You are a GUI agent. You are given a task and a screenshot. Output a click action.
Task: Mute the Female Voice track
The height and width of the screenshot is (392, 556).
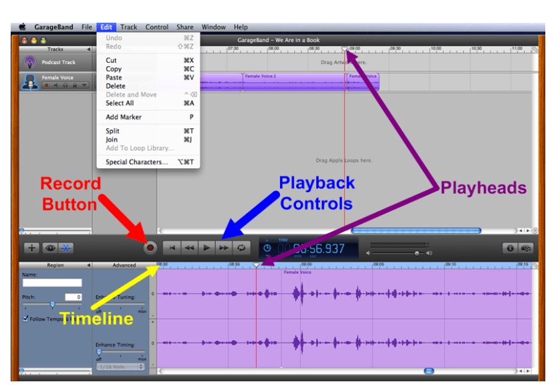pyautogui.click(x=56, y=85)
